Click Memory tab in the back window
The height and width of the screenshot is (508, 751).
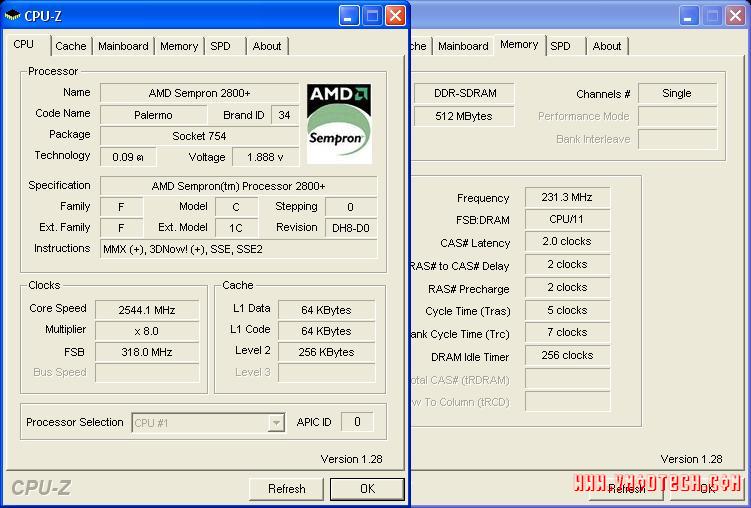(519, 44)
